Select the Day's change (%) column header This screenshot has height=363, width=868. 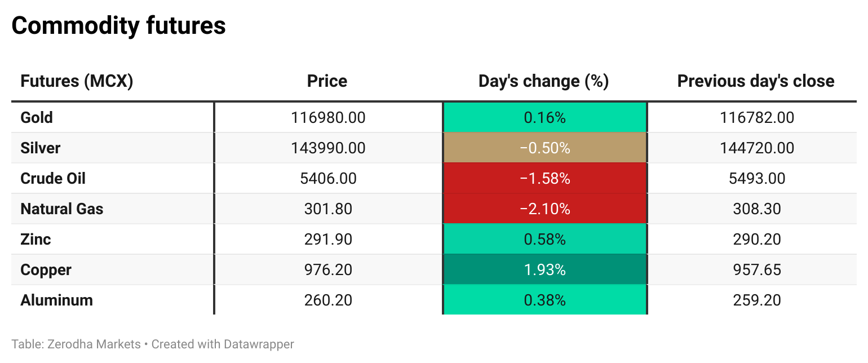pos(543,81)
